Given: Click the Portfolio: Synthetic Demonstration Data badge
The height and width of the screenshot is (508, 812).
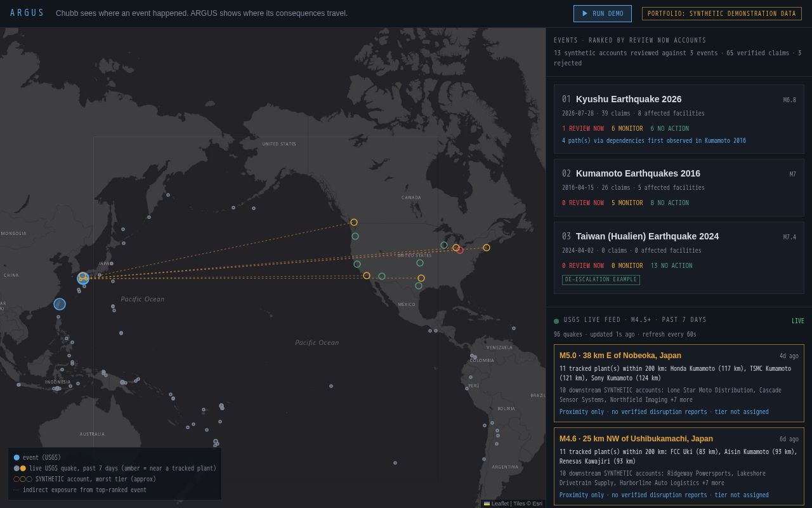Looking at the screenshot, I should coord(721,13).
